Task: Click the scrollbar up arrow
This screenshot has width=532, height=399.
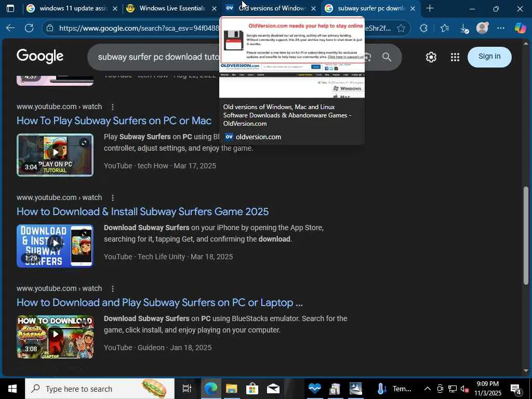Action: pyautogui.click(x=526, y=44)
